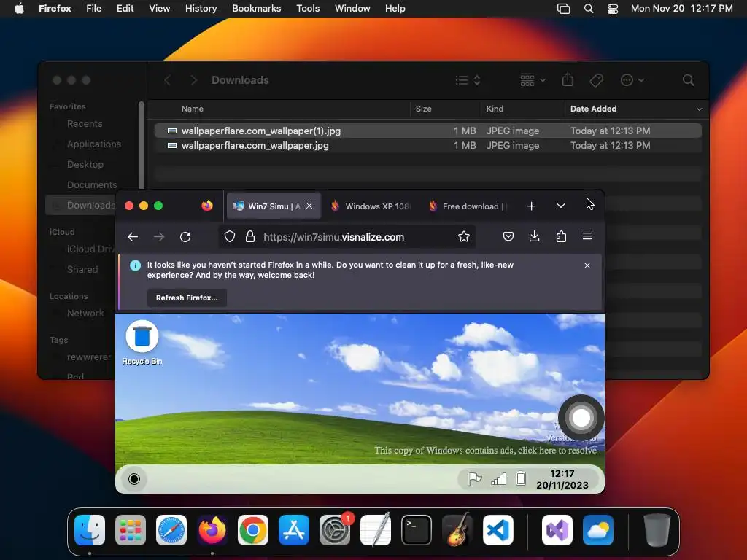Sort Finder list by Size column
The height and width of the screenshot is (560, 747).
(424, 109)
